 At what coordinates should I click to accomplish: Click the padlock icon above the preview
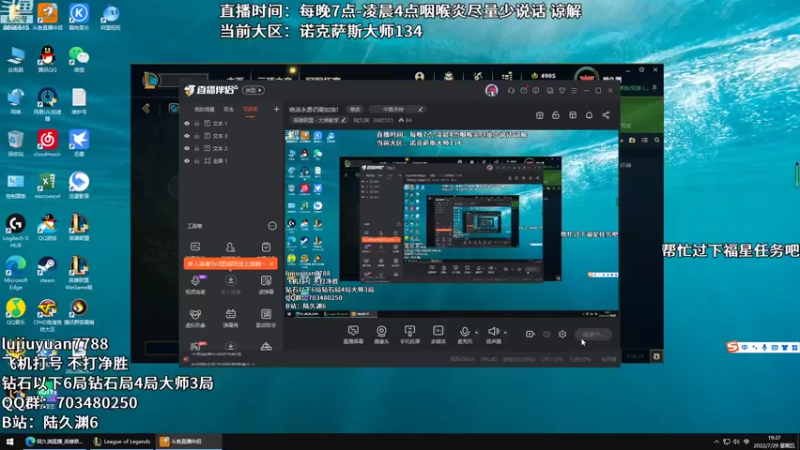coord(556,115)
